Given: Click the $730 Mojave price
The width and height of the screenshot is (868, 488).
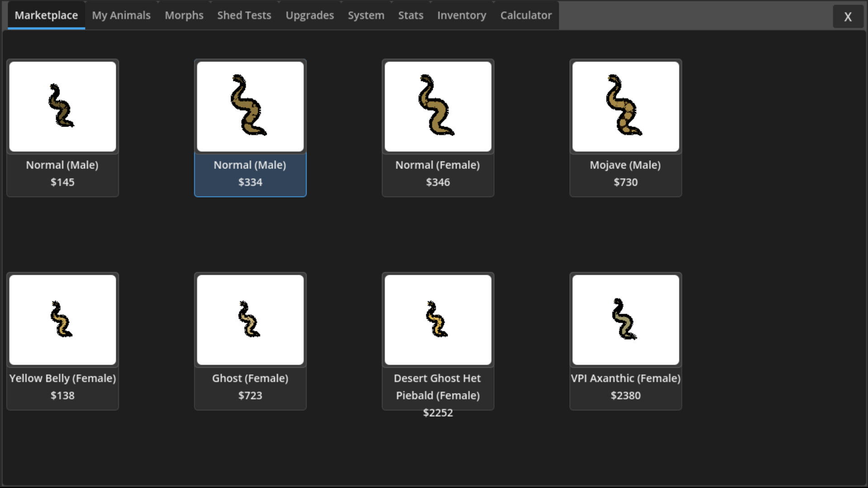Looking at the screenshot, I should [626, 182].
